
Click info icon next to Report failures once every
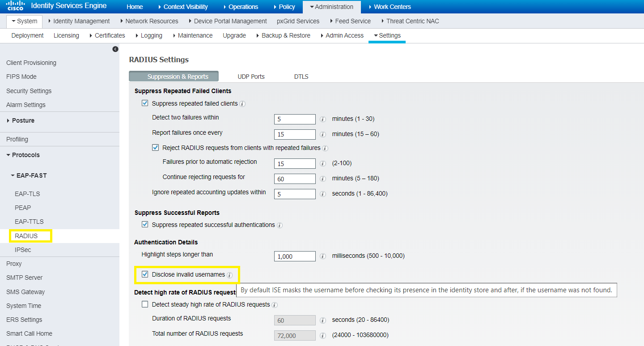(x=322, y=134)
